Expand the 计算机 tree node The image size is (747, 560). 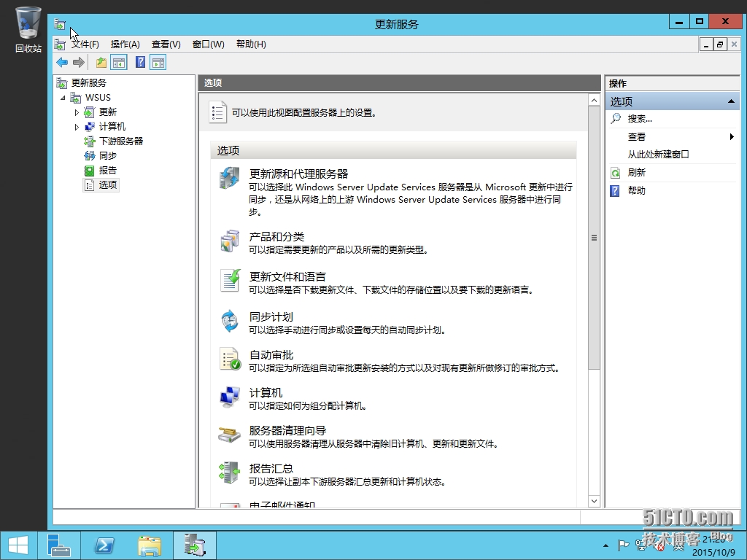[76, 127]
